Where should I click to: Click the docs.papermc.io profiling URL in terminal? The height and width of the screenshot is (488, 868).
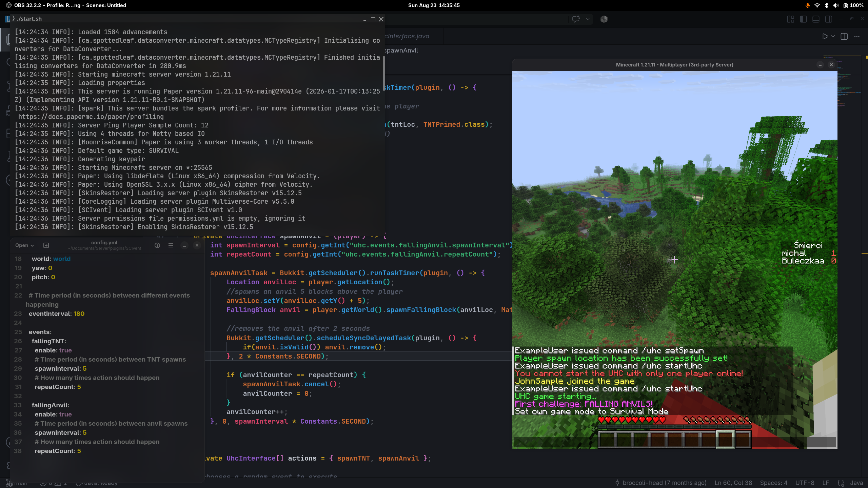point(91,117)
